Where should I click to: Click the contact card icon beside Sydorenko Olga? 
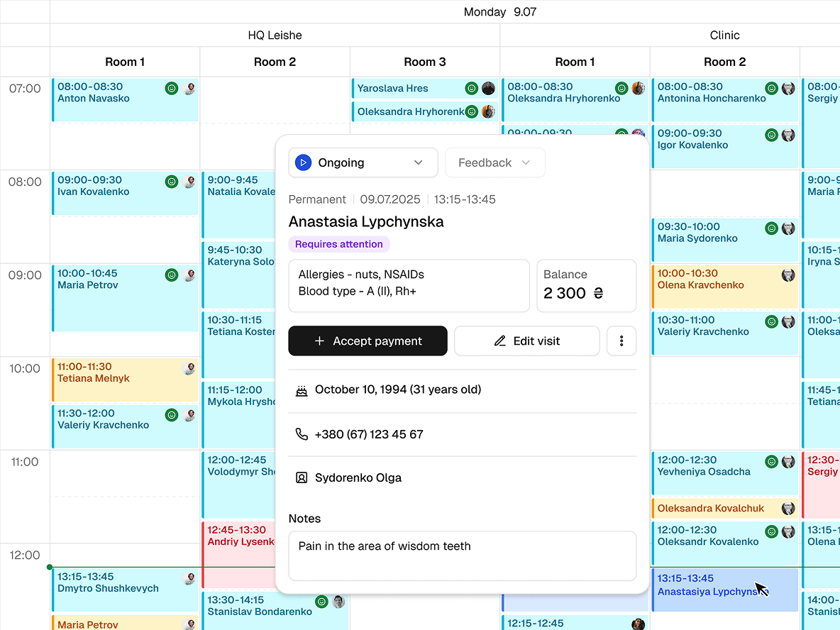coord(301,477)
